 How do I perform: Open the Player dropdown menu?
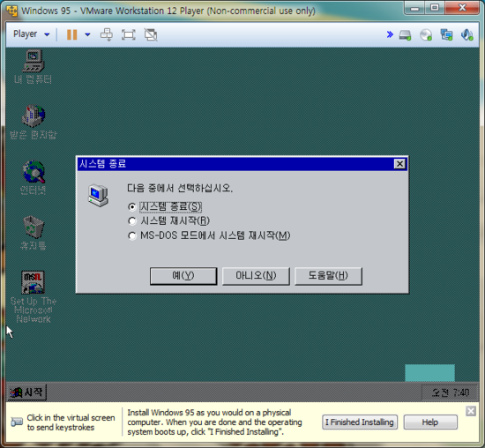31,34
